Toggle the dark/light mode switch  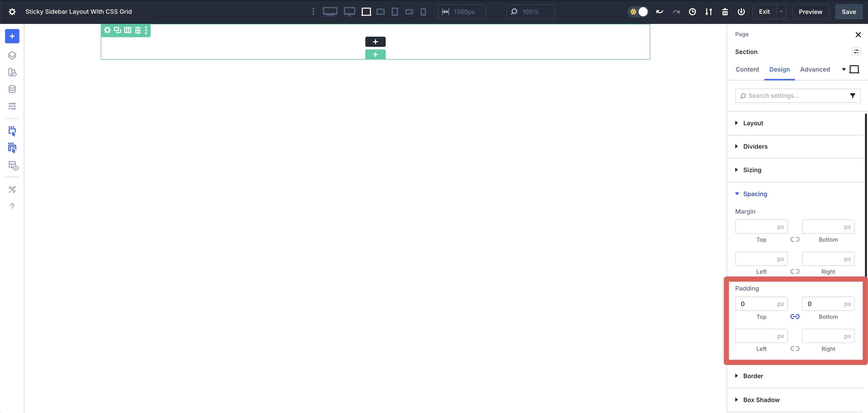tap(638, 11)
